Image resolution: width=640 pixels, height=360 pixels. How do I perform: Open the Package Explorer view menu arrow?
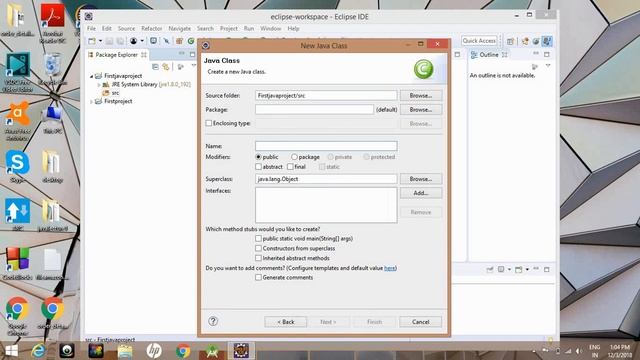click(x=194, y=66)
